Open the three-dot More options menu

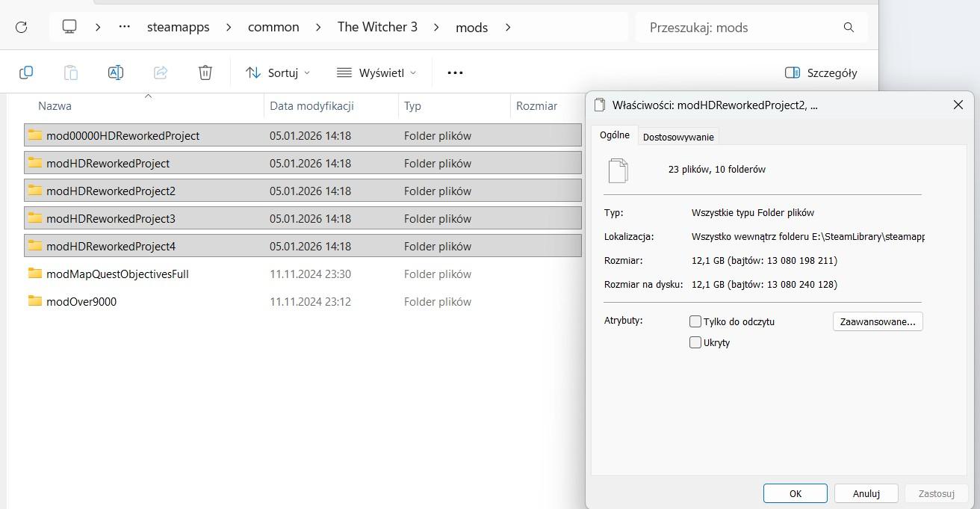455,73
